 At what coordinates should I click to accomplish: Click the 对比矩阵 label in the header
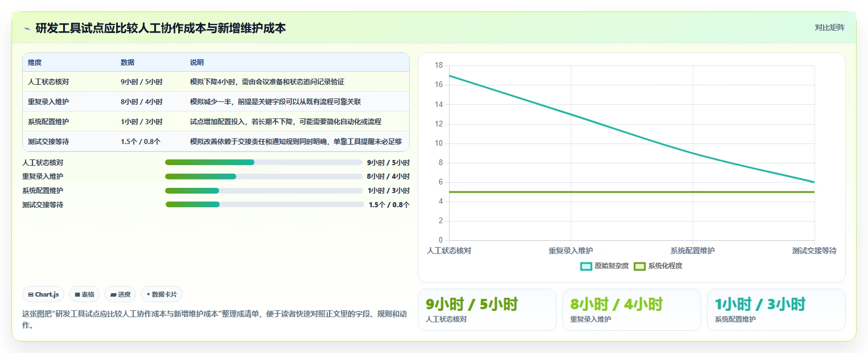pyautogui.click(x=829, y=27)
